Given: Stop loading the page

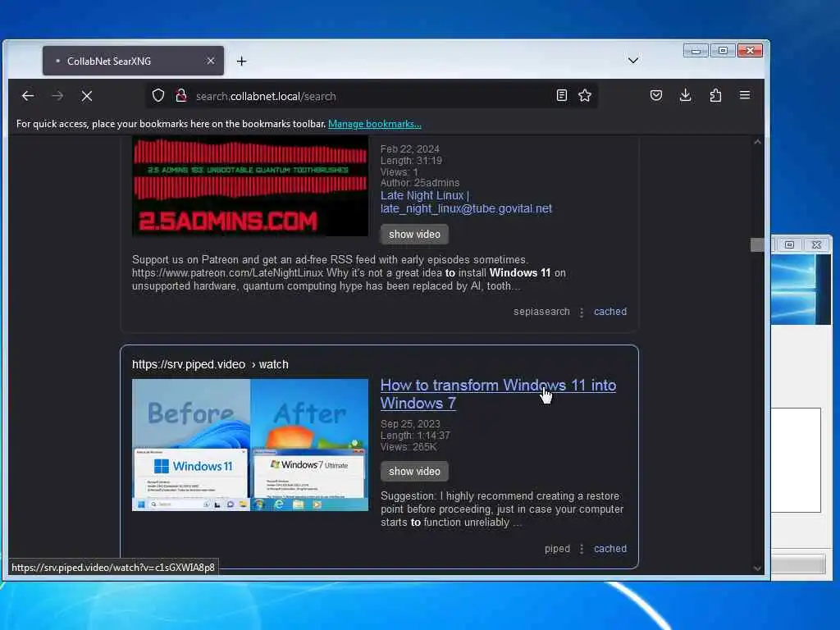Looking at the screenshot, I should coord(87,96).
